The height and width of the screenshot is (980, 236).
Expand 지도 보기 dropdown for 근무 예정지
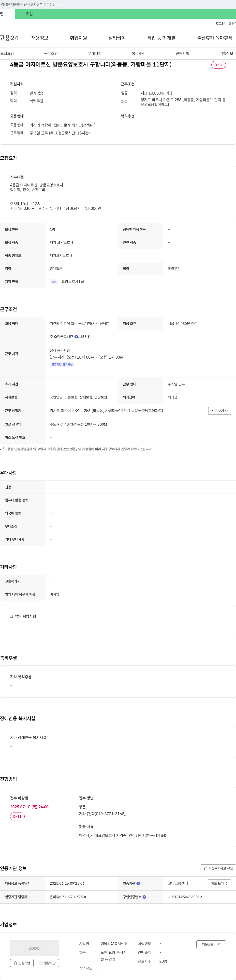click(220, 411)
